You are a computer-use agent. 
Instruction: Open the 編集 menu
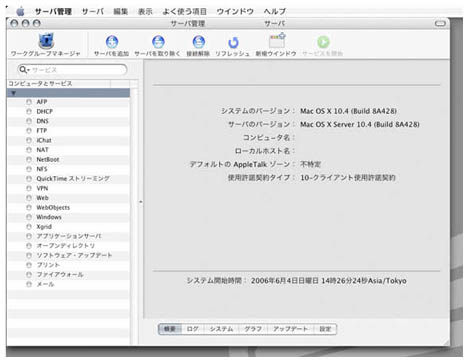(121, 12)
